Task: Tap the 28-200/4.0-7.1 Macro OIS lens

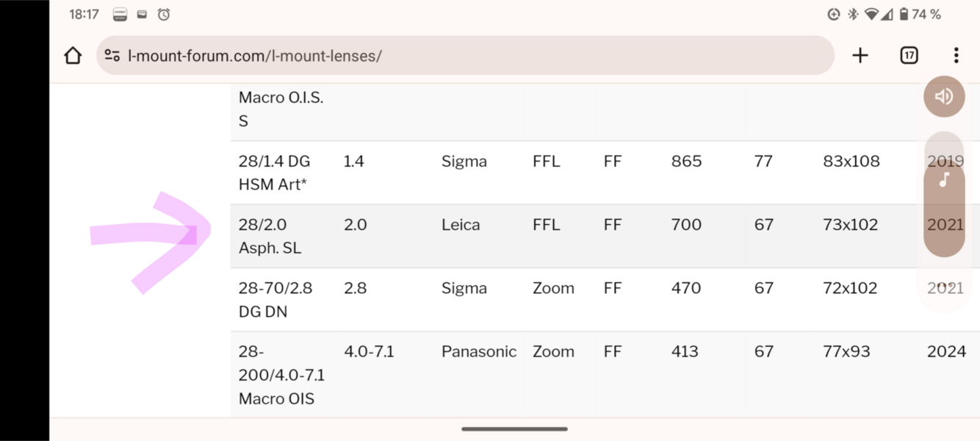Action: (281, 375)
